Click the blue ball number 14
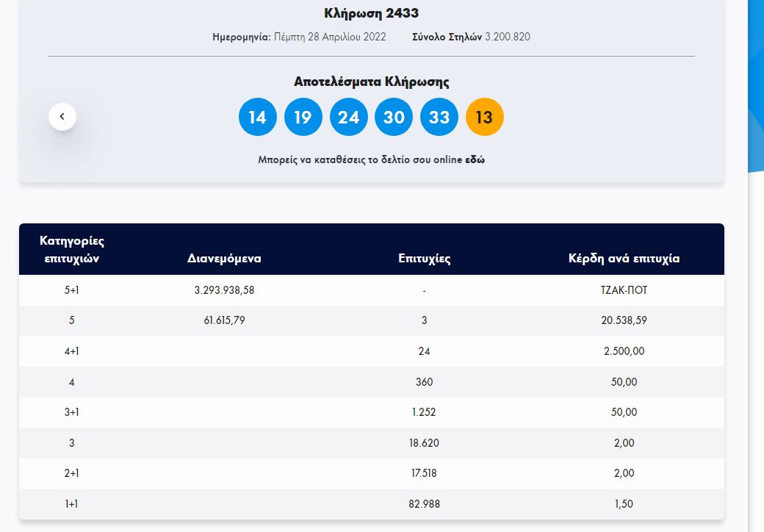 [257, 117]
